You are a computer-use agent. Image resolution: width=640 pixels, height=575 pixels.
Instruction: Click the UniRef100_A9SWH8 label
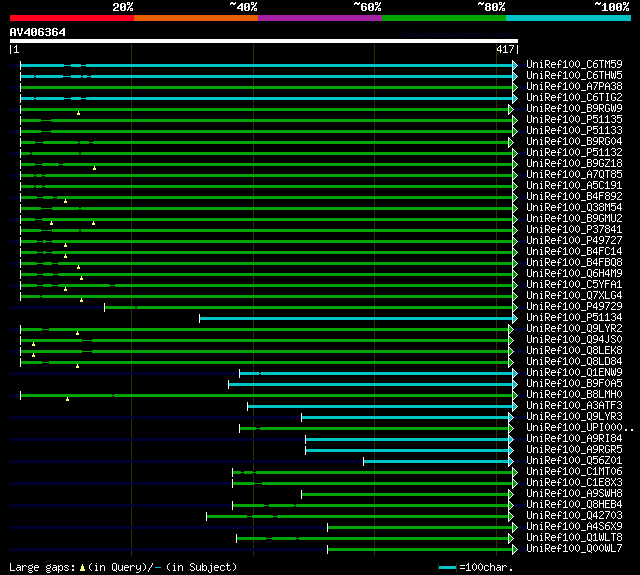574,494
